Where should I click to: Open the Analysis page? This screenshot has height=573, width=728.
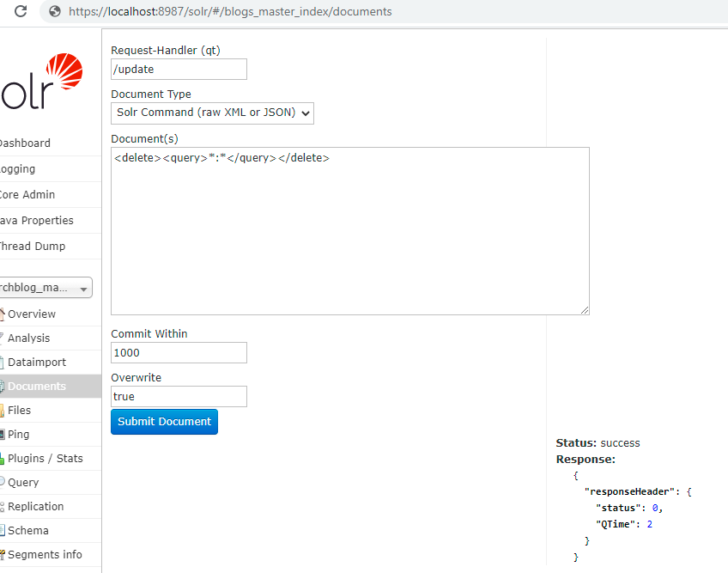29,338
